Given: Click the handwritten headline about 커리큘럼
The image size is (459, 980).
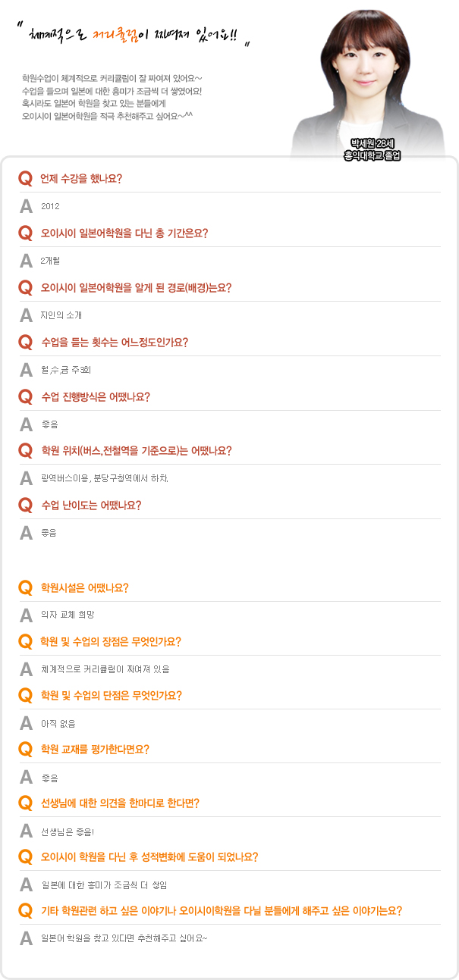Looking at the screenshot, I should click(x=137, y=36).
